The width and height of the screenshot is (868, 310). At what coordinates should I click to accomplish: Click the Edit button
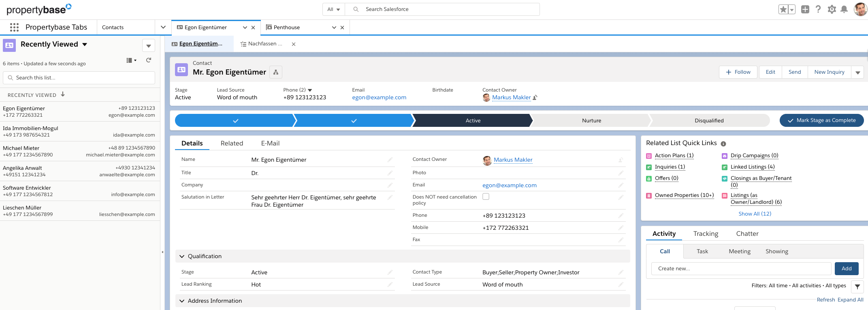[770, 72]
